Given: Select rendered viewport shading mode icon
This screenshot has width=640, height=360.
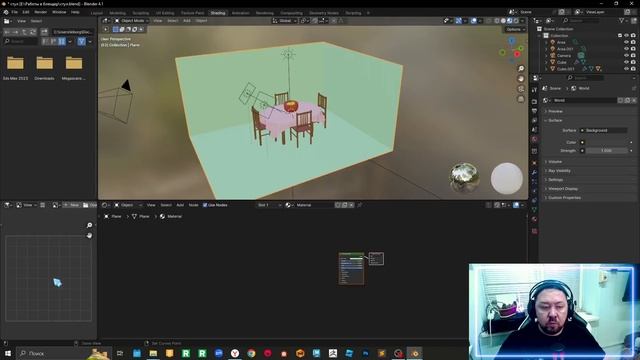Looking at the screenshot, I should tap(516, 20).
